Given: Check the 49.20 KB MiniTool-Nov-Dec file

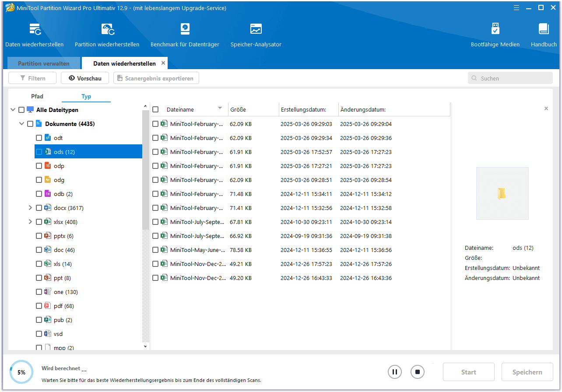Looking at the screenshot, I should point(155,278).
